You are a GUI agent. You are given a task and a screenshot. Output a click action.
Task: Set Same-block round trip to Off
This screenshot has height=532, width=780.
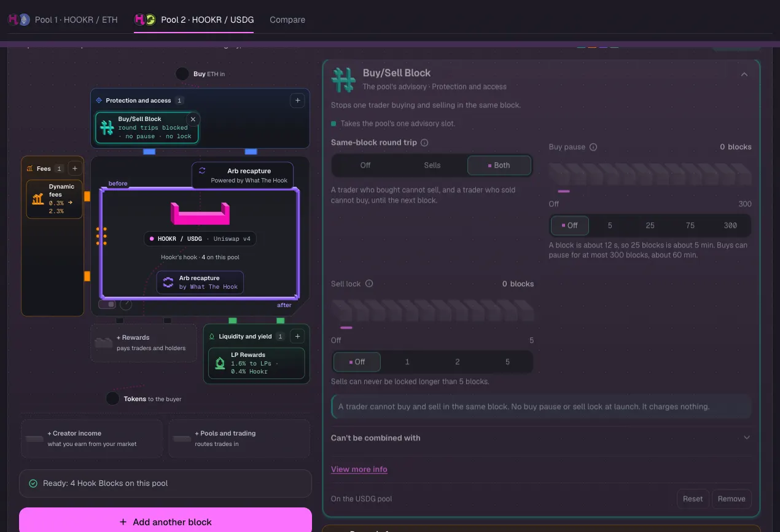[365, 165]
